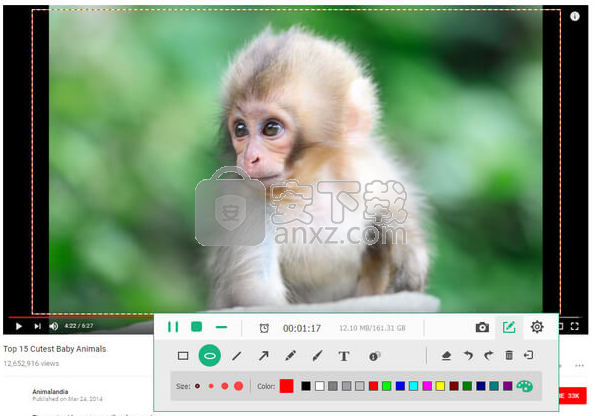Screen dimensions: 606x416
Task: Select the Arrow drawing tool
Action: [x=264, y=356]
